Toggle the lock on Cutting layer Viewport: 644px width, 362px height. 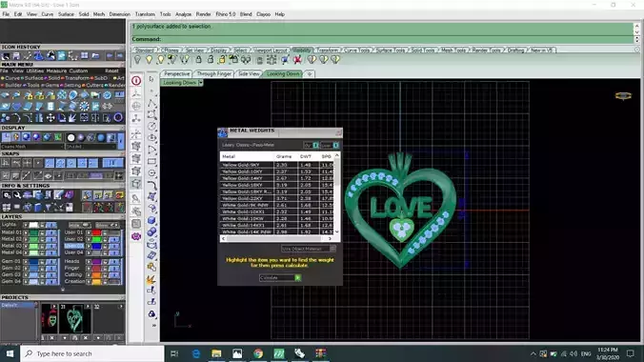point(105,274)
